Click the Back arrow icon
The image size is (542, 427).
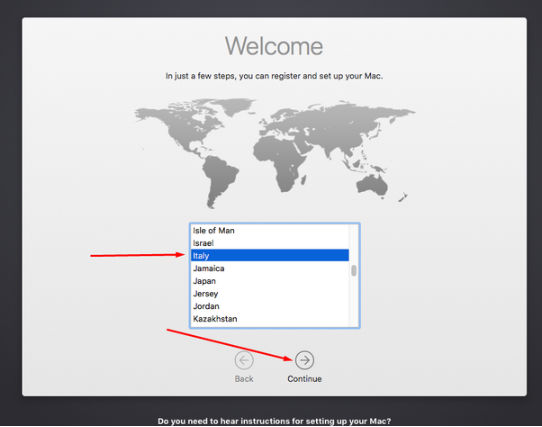click(244, 360)
